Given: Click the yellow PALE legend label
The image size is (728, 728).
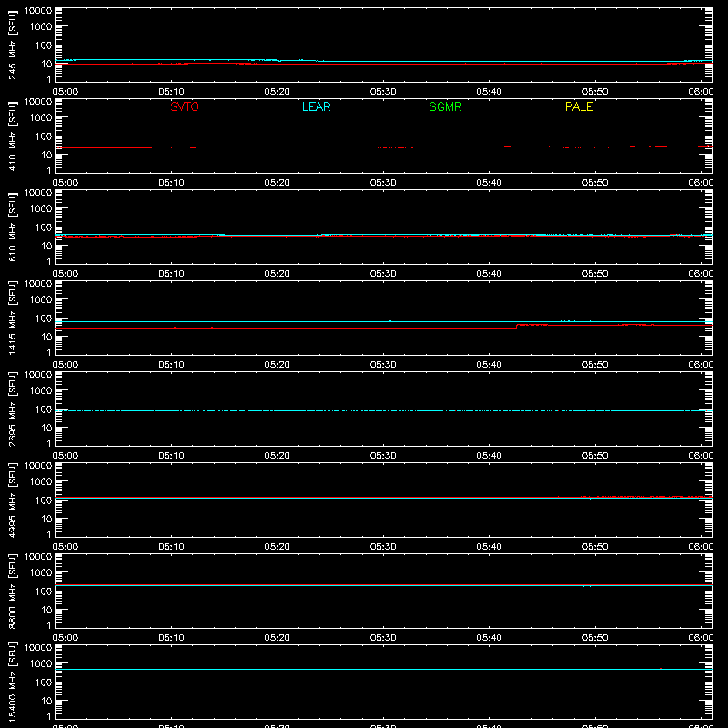Looking at the screenshot, I should [x=579, y=106].
